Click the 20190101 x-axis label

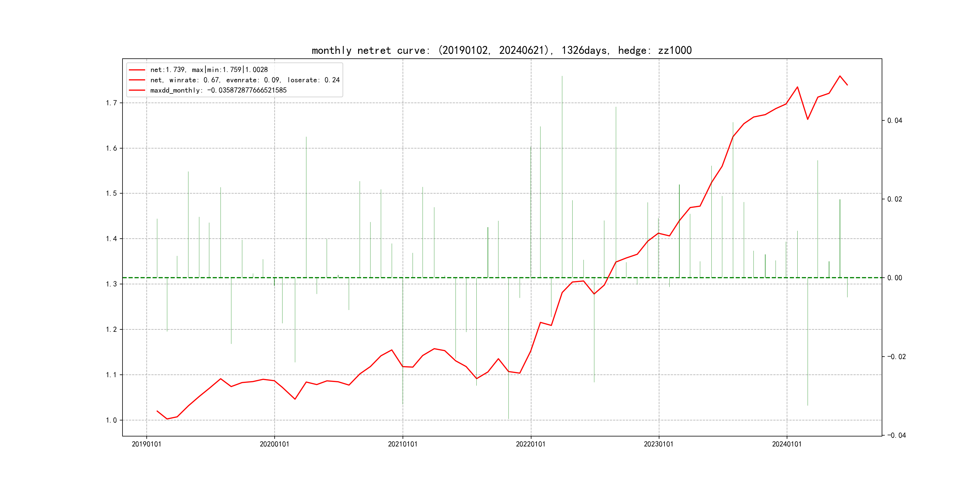[146, 444]
